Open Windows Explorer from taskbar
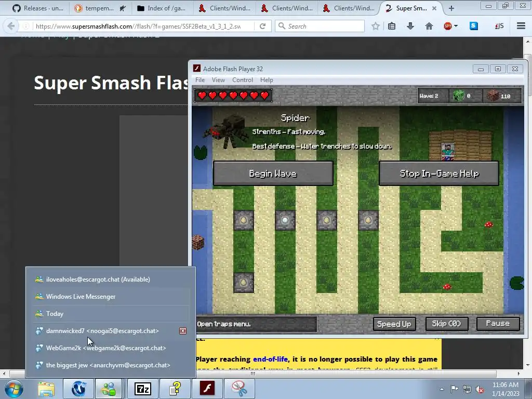Viewport: 532px width, 399px height. click(46, 389)
